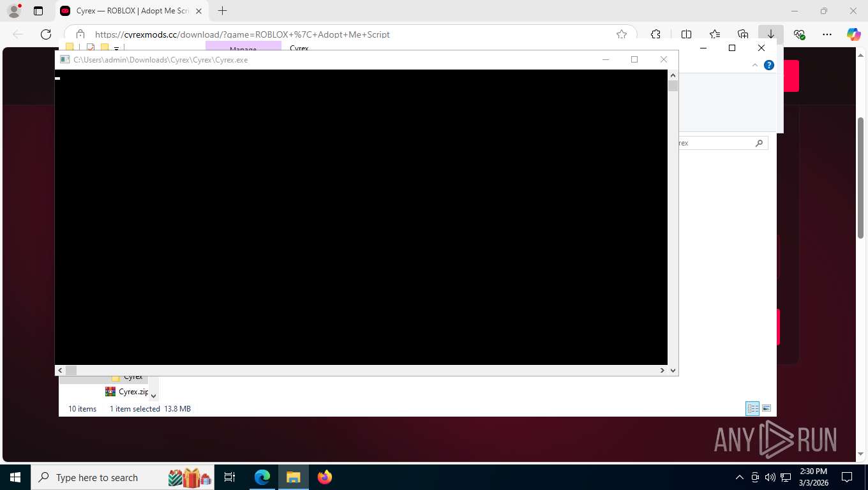Open Edge Settings and more menu

[x=827, y=34]
